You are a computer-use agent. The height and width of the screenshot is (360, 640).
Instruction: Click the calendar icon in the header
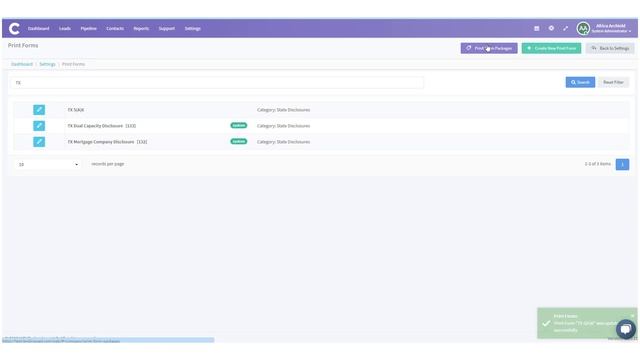click(x=537, y=28)
